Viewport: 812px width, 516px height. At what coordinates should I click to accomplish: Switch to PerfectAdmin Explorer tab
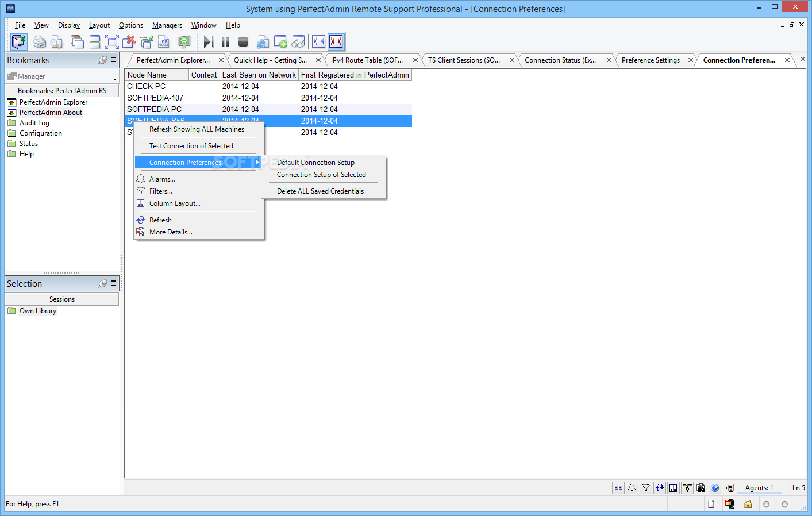click(x=173, y=60)
